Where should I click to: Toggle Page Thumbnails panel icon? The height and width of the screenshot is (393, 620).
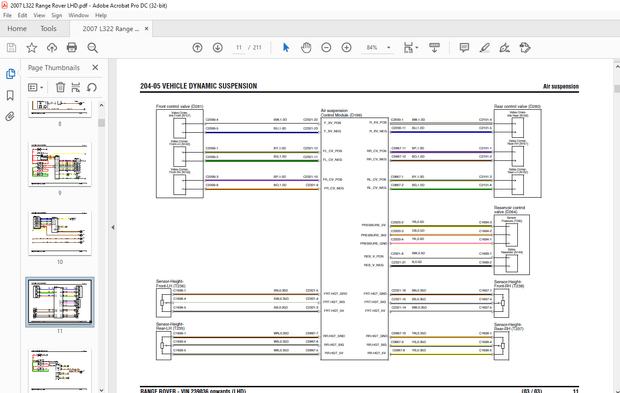point(10,74)
